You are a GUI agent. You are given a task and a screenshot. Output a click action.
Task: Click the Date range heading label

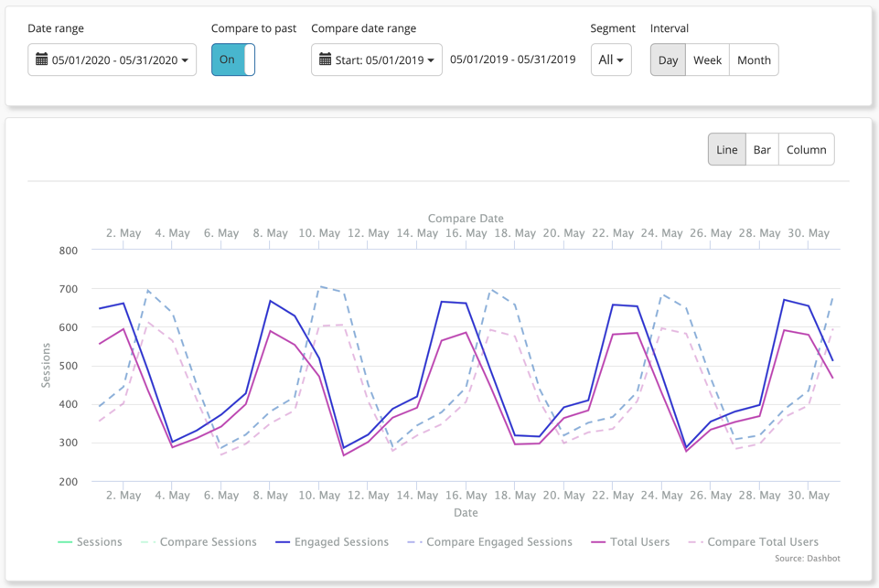(56, 28)
